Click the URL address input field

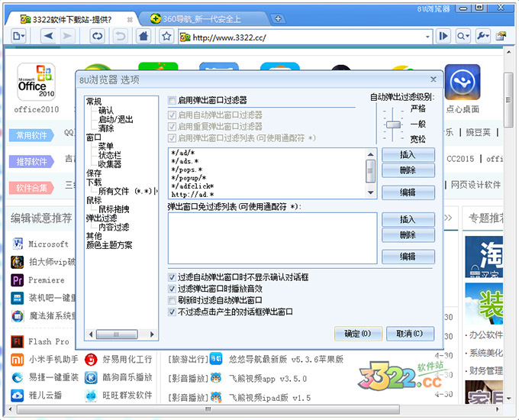tap(305, 37)
